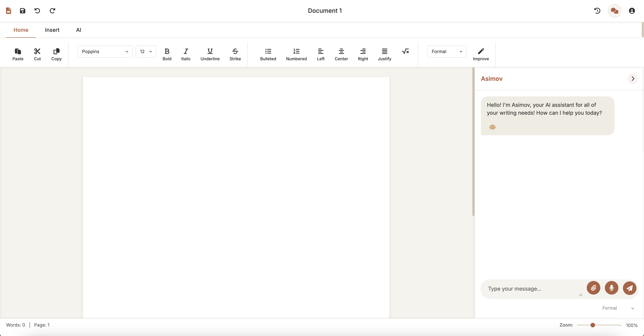This screenshot has width=644, height=336.
Task: Click the Page: 1 status text
Action: (42, 325)
